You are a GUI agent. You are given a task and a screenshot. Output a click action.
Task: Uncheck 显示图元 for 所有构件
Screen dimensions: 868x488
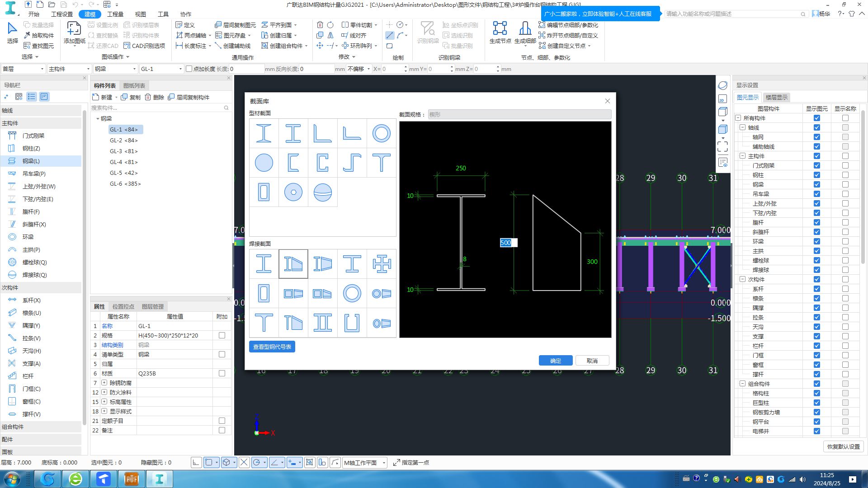pos(816,118)
